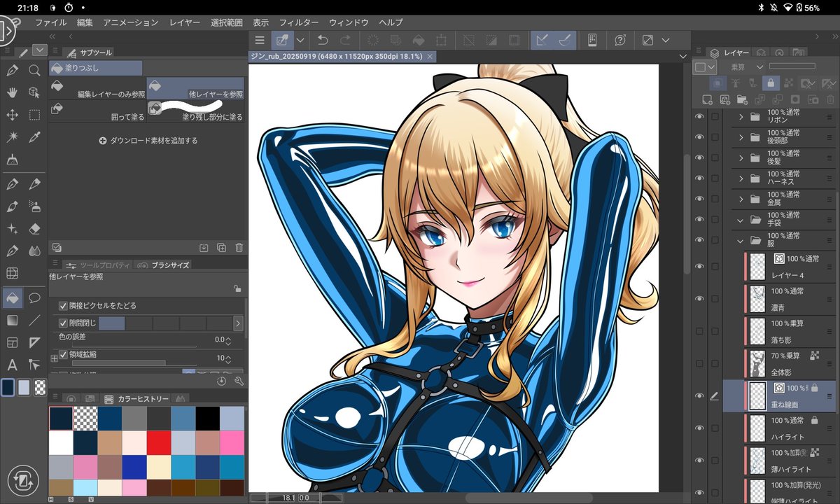
Task: Click the new layer folder icon
Action: point(742,99)
